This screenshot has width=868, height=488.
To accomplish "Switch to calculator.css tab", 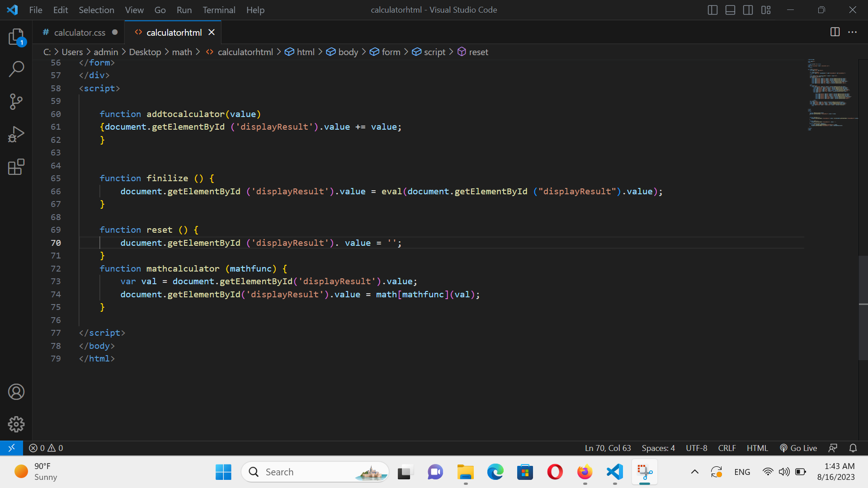I will tap(80, 33).
